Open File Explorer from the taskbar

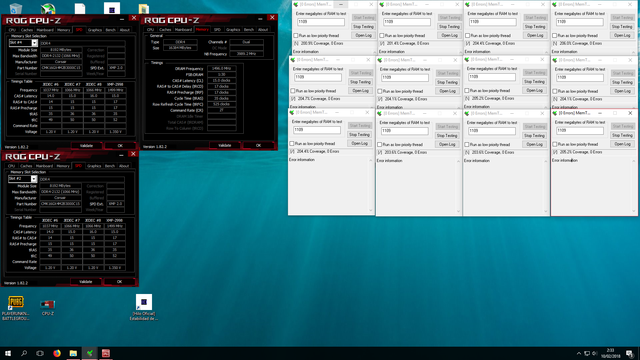pos(73,353)
